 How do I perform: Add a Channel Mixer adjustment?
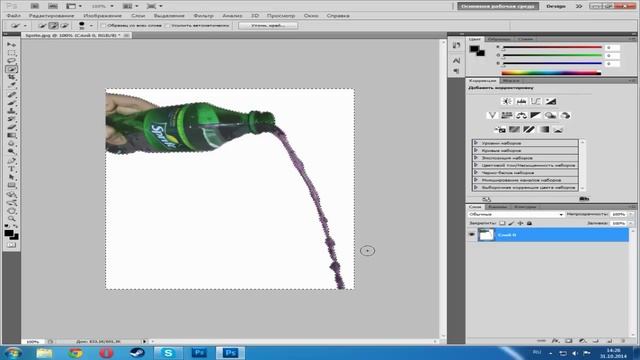[x=565, y=116]
